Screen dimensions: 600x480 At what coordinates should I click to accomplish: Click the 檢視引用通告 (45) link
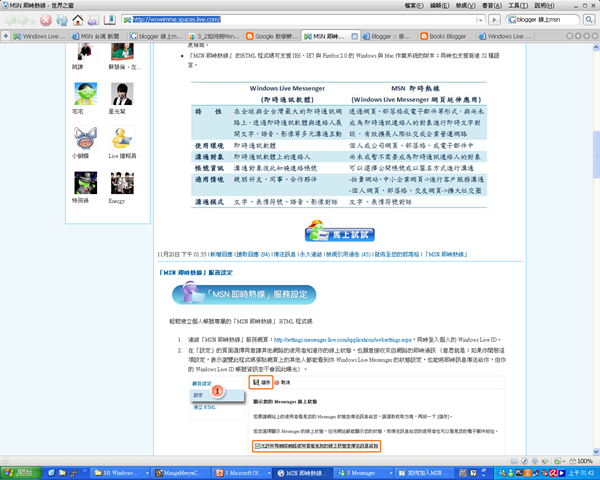[348, 255]
